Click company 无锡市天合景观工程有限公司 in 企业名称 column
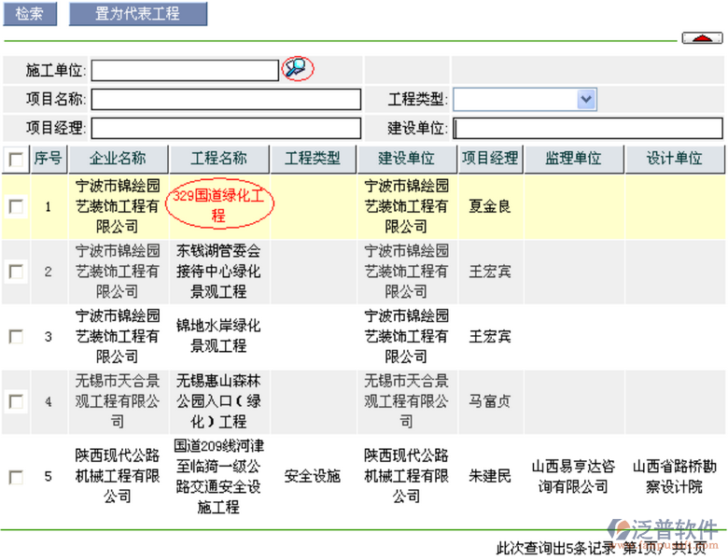The image size is (728, 560). point(118,401)
